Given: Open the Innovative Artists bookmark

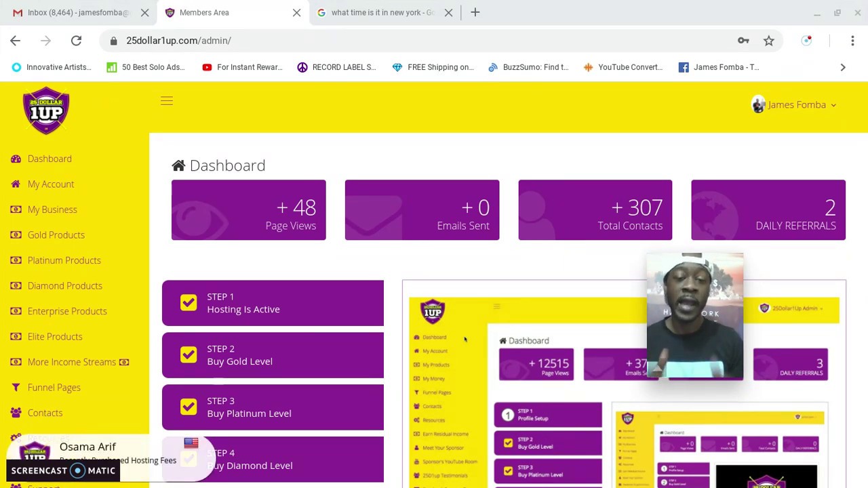Looking at the screenshot, I should click(52, 67).
